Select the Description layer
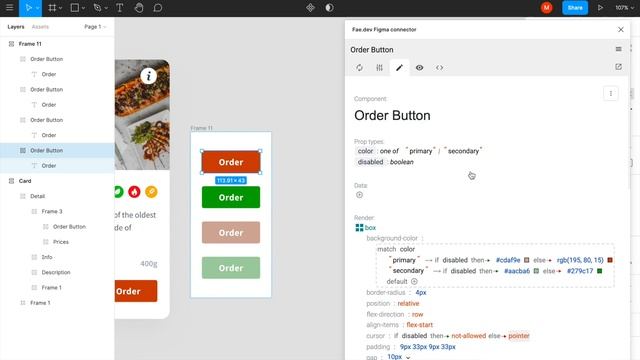Viewport: 640px width, 360px height. click(x=57, y=272)
